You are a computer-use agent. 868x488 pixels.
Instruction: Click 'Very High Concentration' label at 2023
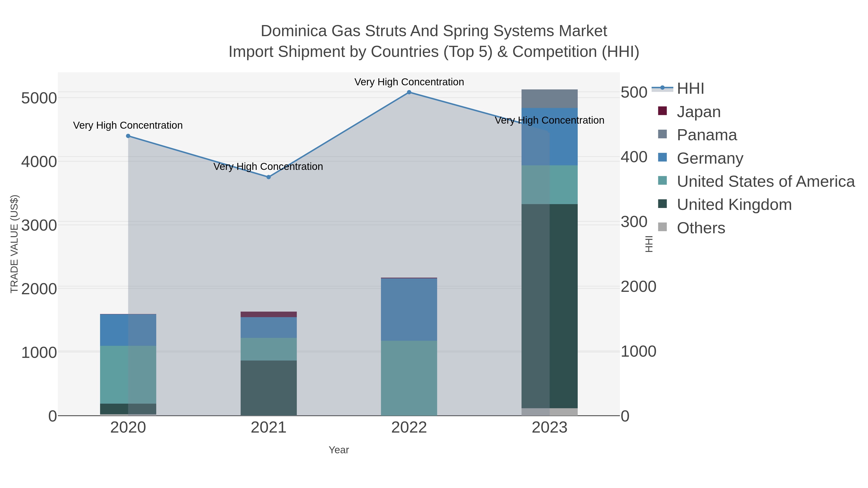(x=549, y=120)
